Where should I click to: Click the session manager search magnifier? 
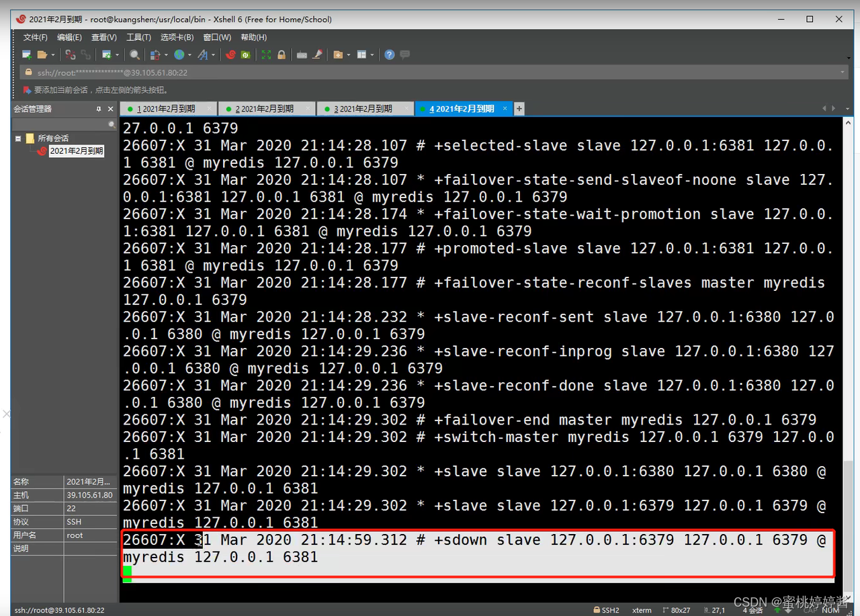click(112, 125)
